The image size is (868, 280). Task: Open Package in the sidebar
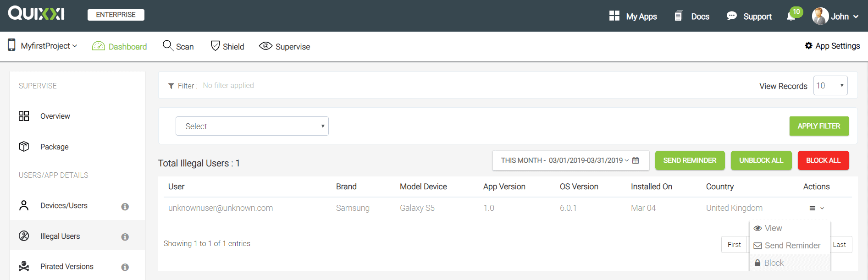(x=55, y=147)
